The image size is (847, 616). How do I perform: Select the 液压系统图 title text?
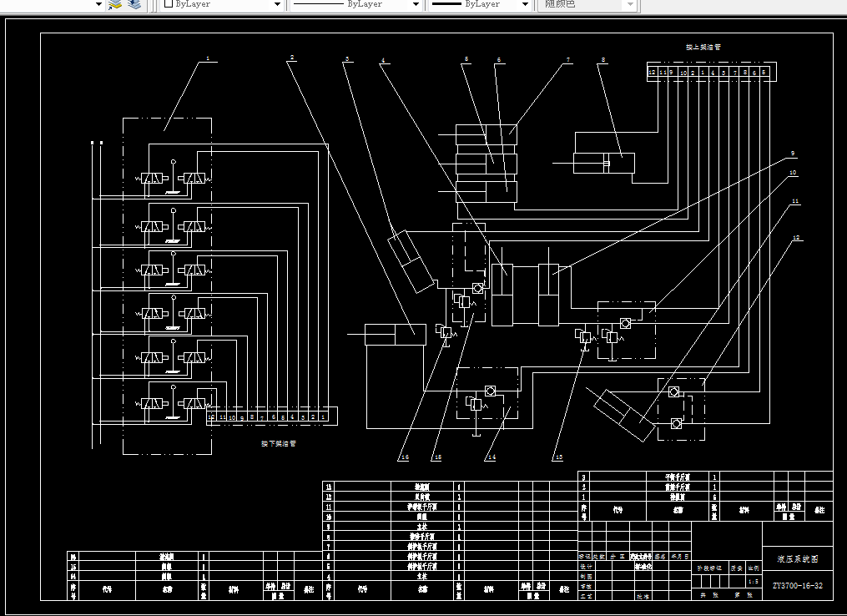click(x=798, y=559)
